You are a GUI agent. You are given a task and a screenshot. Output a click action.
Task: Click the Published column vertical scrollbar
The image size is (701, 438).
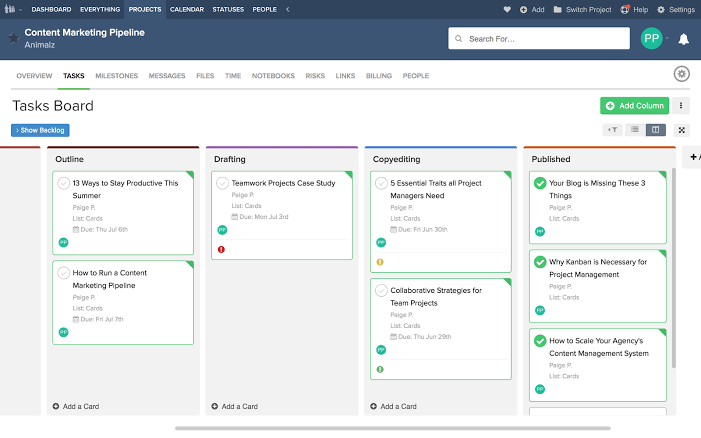click(x=674, y=268)
